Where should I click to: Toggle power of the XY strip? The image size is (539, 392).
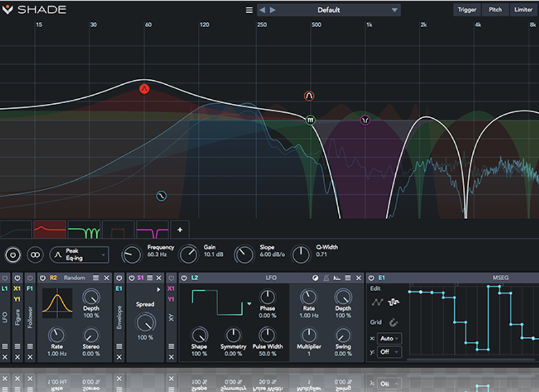[171, 278]
